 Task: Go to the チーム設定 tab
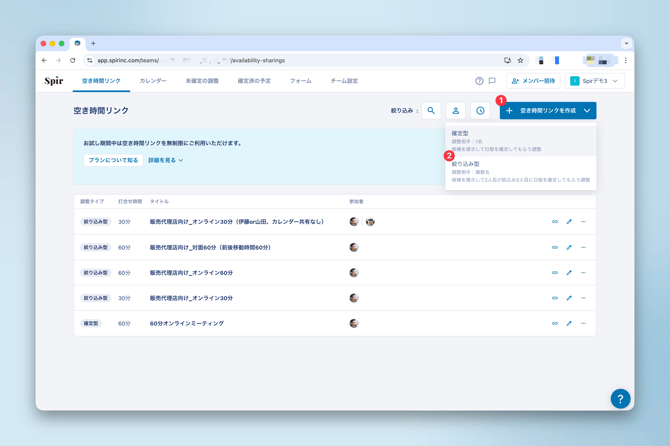coord(344,81)
